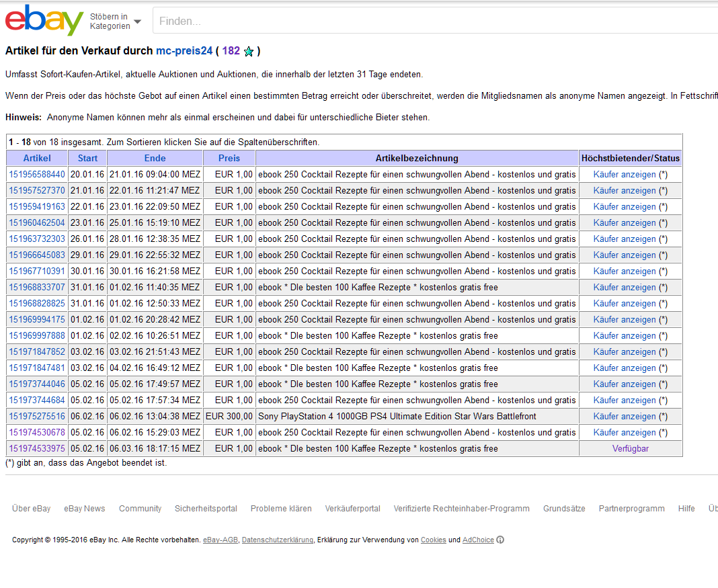Open the Stöbern in Kategorien dropdown

coord(115,22)
